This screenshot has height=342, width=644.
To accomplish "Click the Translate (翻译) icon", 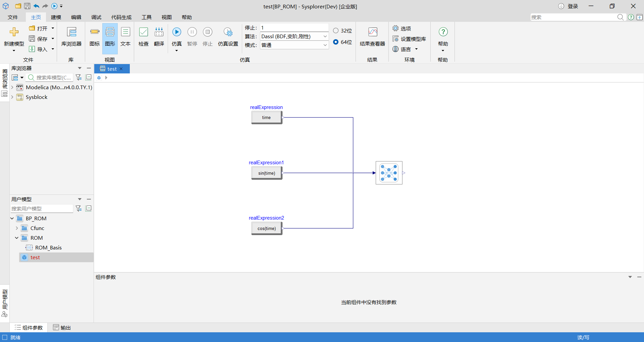I will 159,32.
